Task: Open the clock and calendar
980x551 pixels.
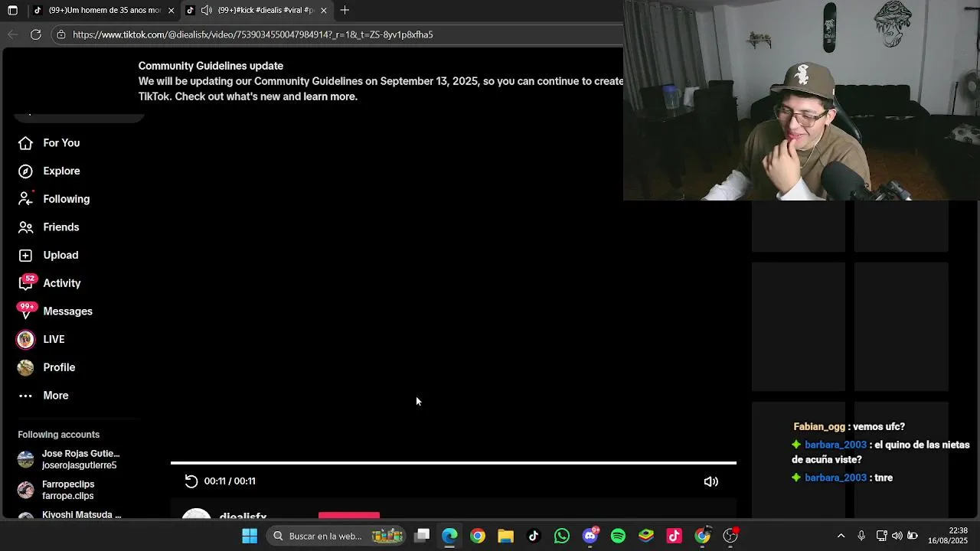Action: [x=947, y=536]
